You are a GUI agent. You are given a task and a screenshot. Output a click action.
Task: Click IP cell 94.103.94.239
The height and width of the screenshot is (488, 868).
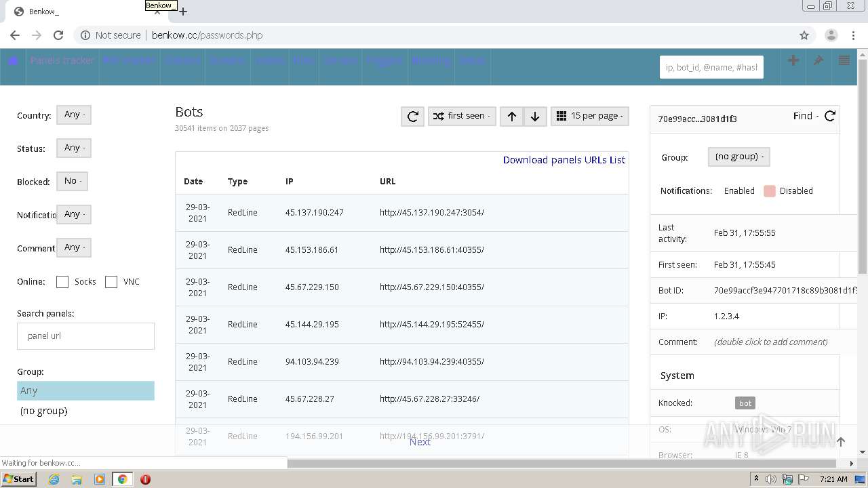tap(312, 361)
